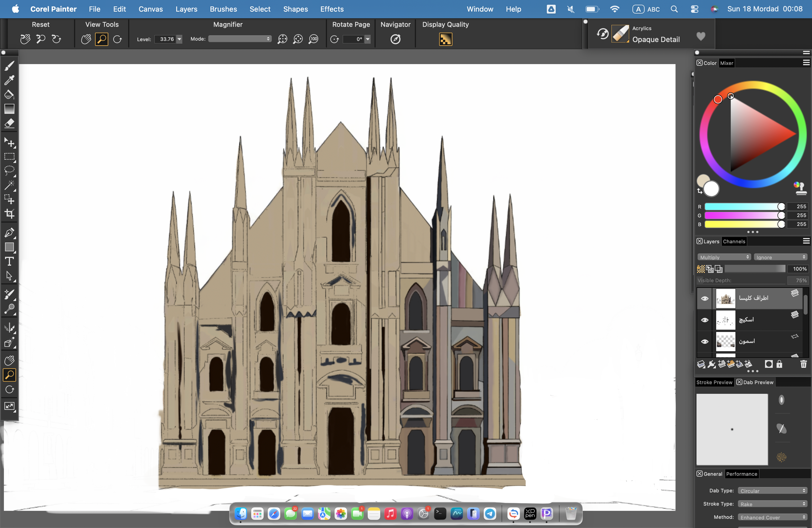The width and height of the screenshot is (812, 528).
Task: Open the Rotate Page angle dropdown
Action: point(368,39)
